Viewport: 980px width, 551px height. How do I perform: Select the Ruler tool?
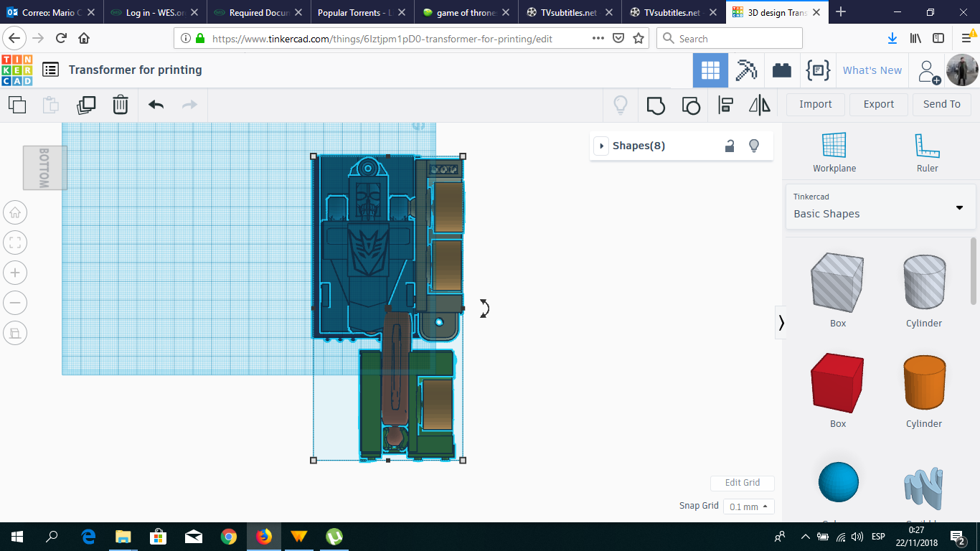[927, 153]
